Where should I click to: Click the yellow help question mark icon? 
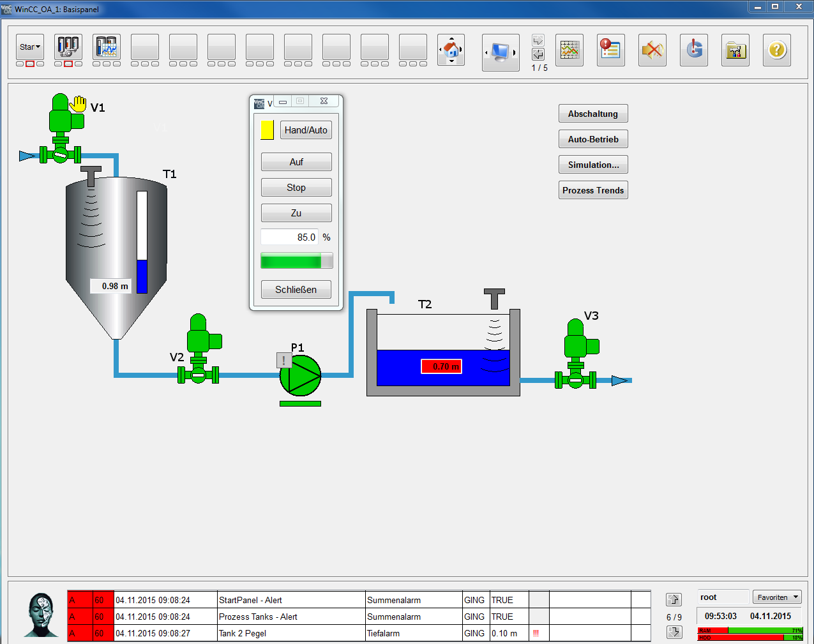pos(776,50)
